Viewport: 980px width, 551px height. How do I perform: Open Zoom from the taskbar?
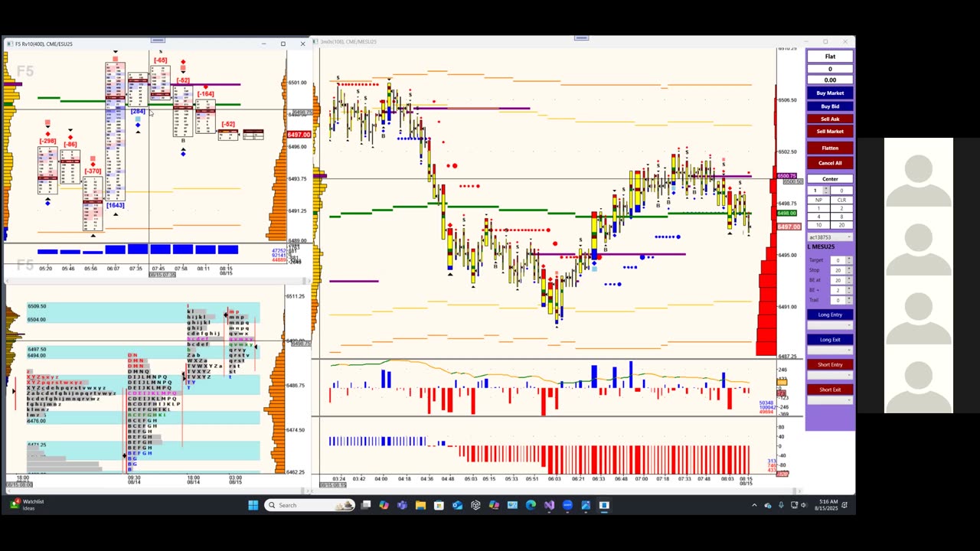point(567,505)
